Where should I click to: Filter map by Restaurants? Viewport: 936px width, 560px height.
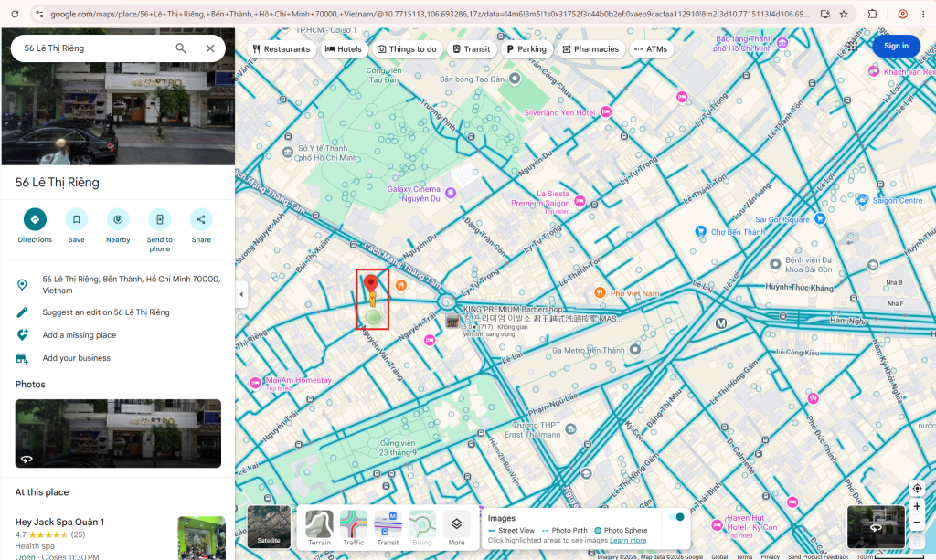[x=282, y=49]
